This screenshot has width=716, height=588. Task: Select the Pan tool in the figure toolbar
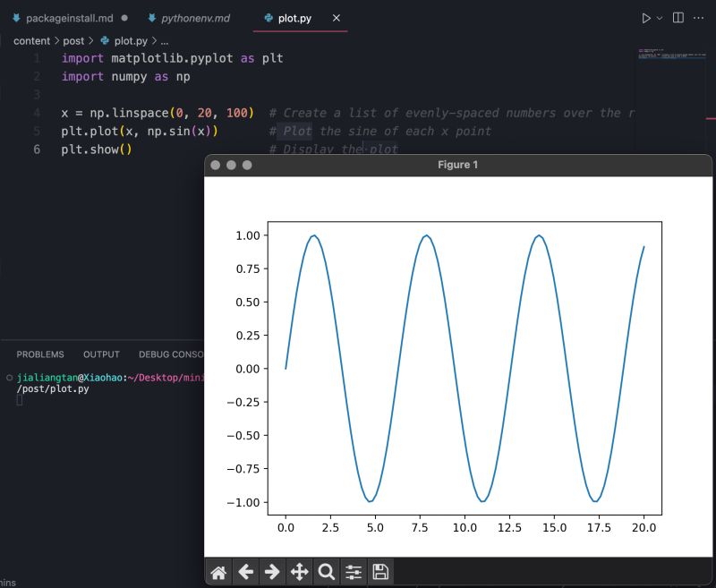299,571
